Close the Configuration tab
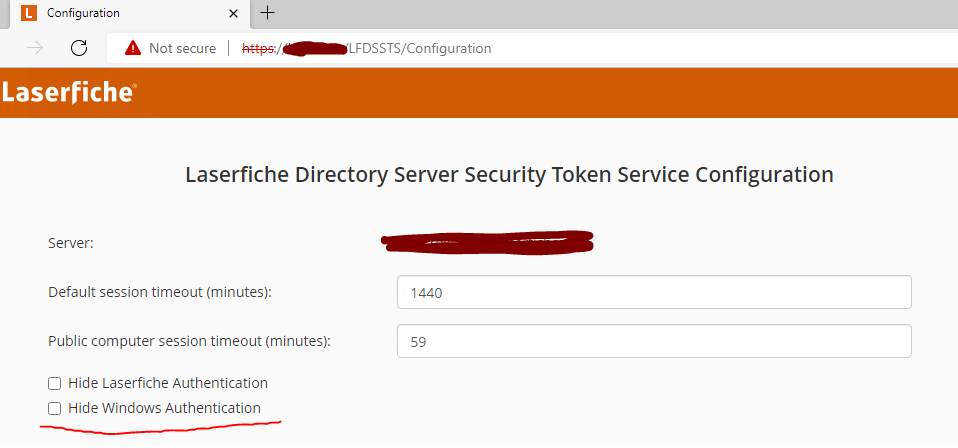This screenshot has width=958, height=448. click(x=234, y=13)
